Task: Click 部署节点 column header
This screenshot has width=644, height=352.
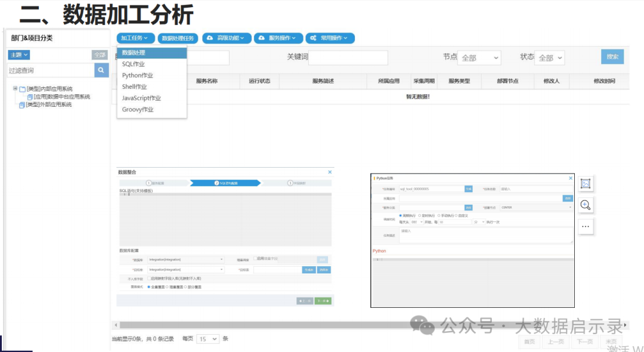Action: click(x=507, y=81)
